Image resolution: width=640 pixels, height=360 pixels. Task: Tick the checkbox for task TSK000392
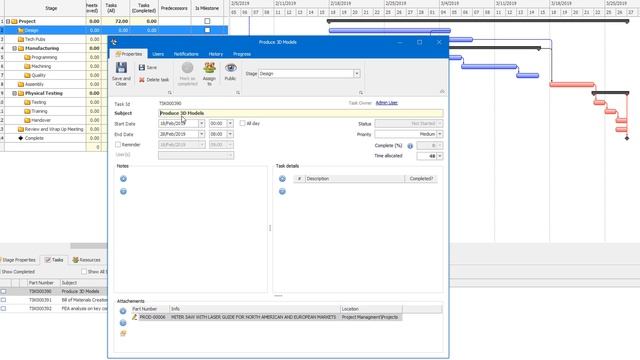click(x=4, y=309)
